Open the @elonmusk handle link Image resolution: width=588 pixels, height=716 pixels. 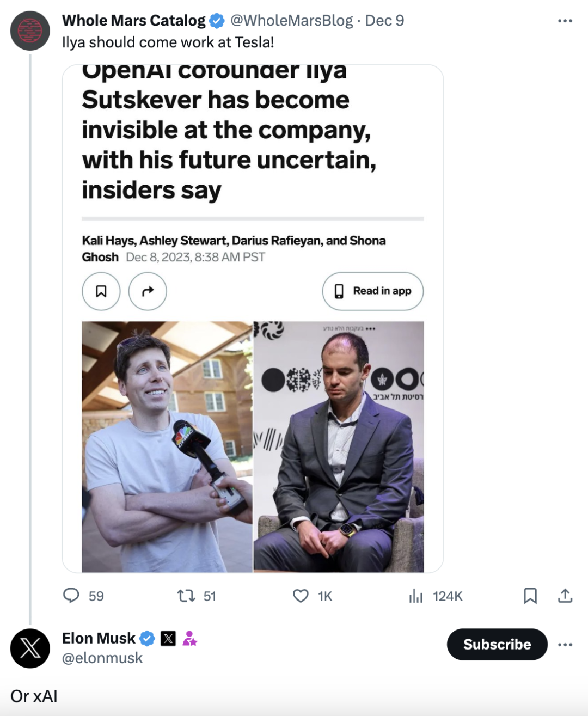point(102,658)
